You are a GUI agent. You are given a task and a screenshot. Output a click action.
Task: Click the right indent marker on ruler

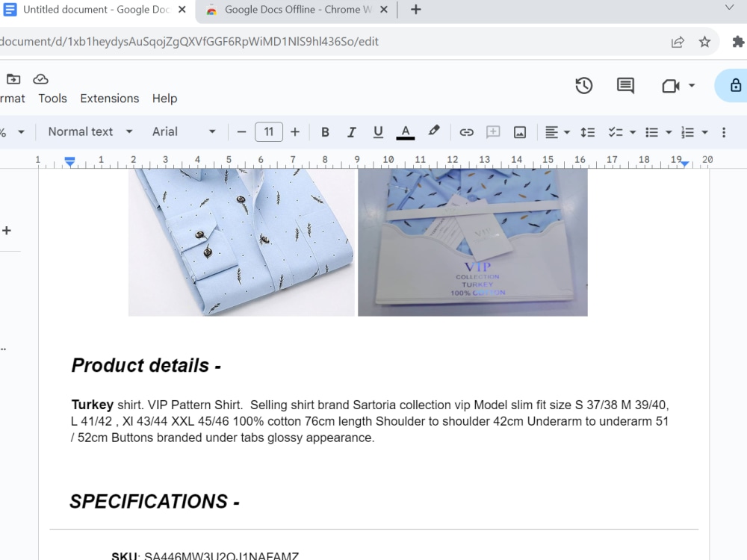click(684, 164)
